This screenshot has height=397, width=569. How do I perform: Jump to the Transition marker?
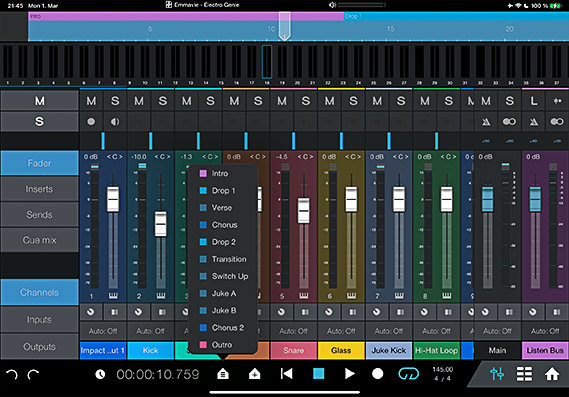pyautogui.click(x=223, y=259)
